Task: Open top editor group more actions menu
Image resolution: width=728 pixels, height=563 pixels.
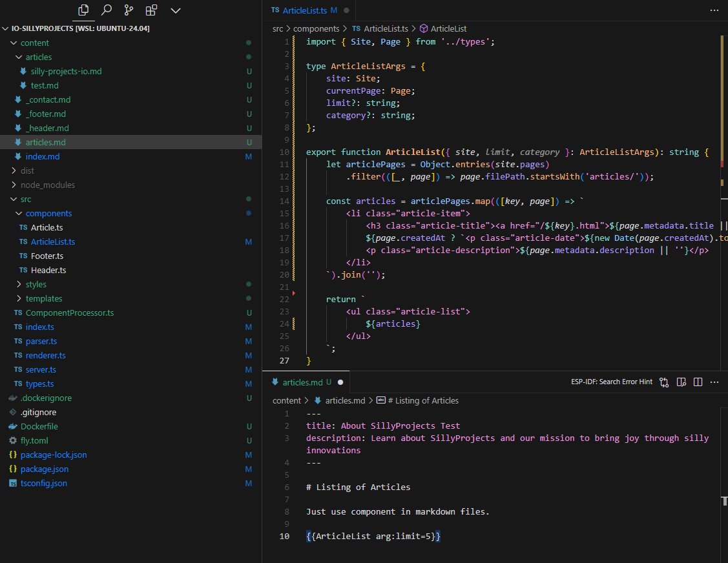Action: [714, 10]
